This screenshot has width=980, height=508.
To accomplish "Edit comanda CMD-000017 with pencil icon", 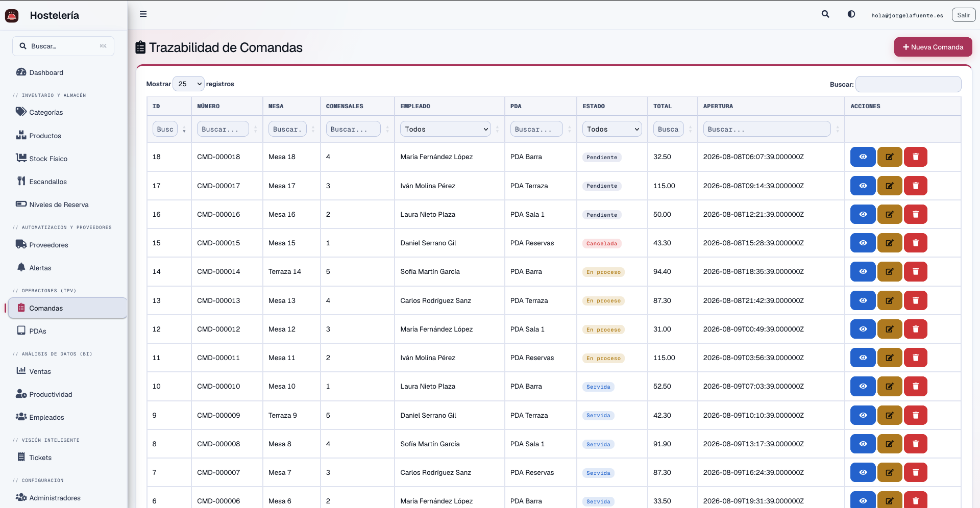I will tap(890, 186).
